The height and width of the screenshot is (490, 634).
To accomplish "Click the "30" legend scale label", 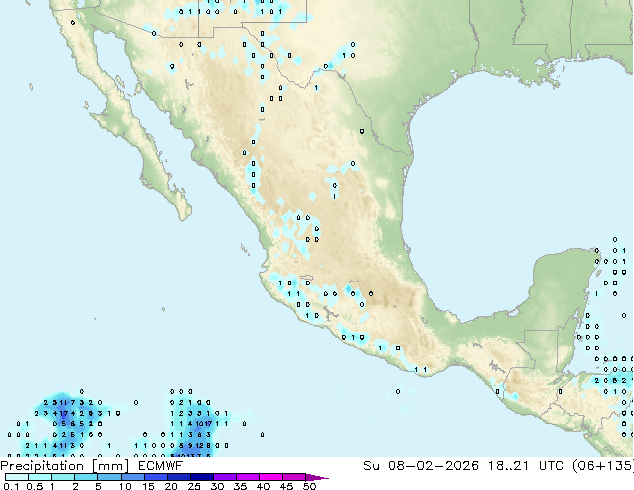I will pos(217,486).
